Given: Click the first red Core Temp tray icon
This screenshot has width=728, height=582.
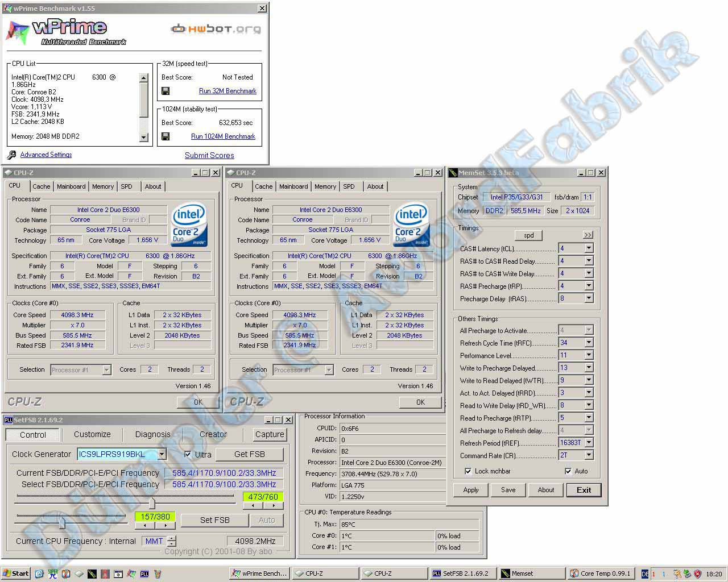Looking at the screenshot, I should (x=653, y=574).
